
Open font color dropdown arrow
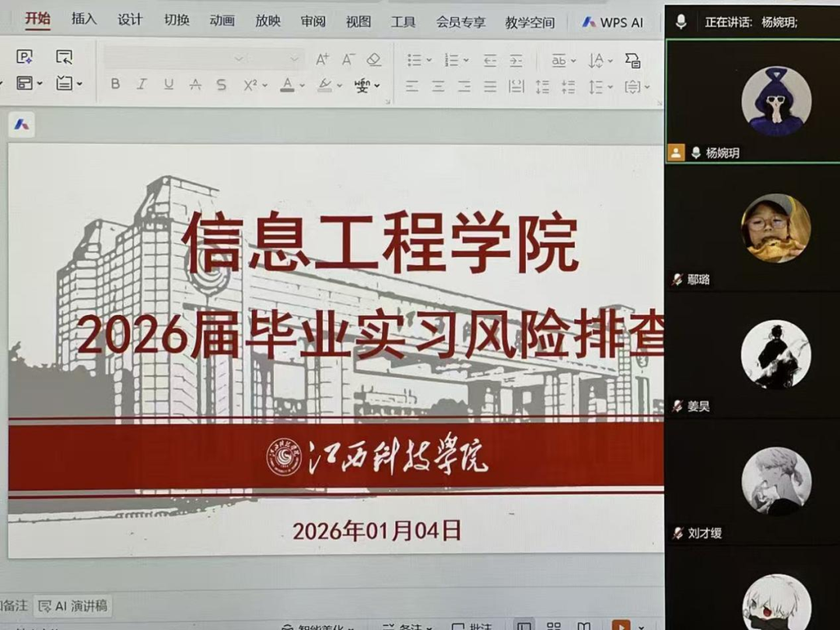coord(302,86)
